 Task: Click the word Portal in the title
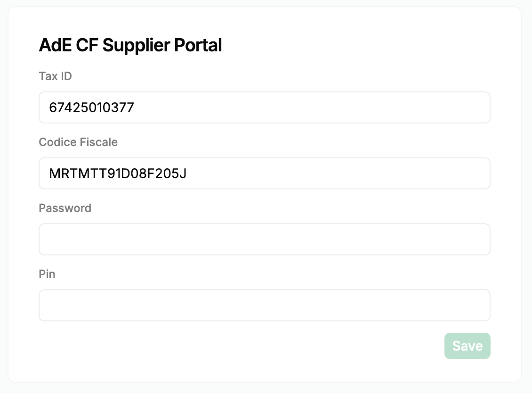(x=198, y=45)
